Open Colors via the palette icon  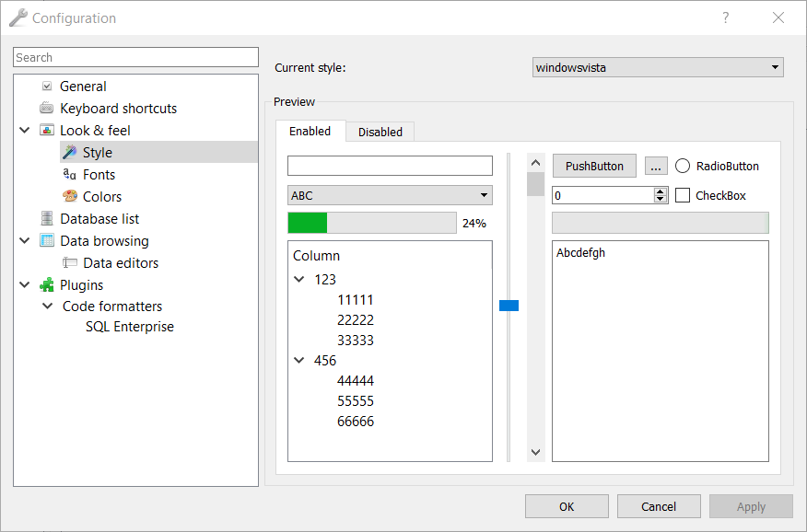pos(69,196)
